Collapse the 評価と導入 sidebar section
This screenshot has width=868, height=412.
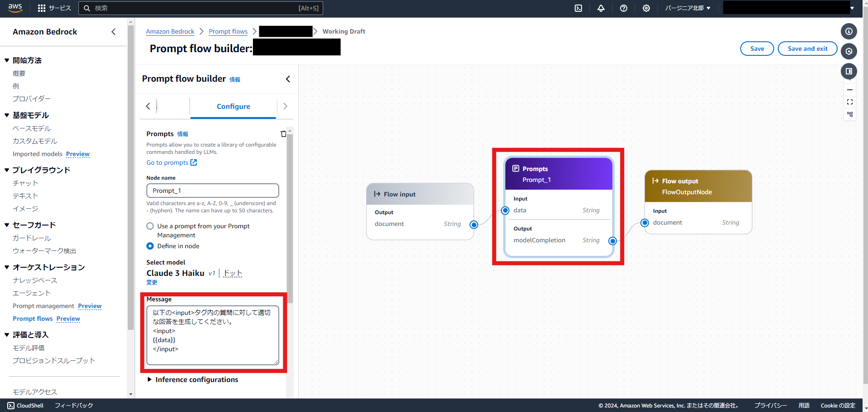click(x=7, y=335)
